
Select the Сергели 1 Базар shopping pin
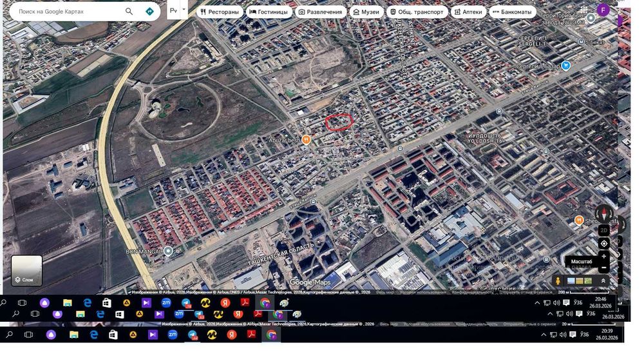click(566, 65)
